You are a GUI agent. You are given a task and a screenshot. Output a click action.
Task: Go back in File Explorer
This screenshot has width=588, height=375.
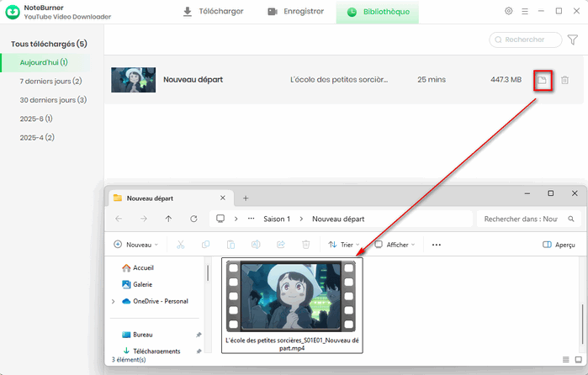pyautogui.click(x=119, y=219)
